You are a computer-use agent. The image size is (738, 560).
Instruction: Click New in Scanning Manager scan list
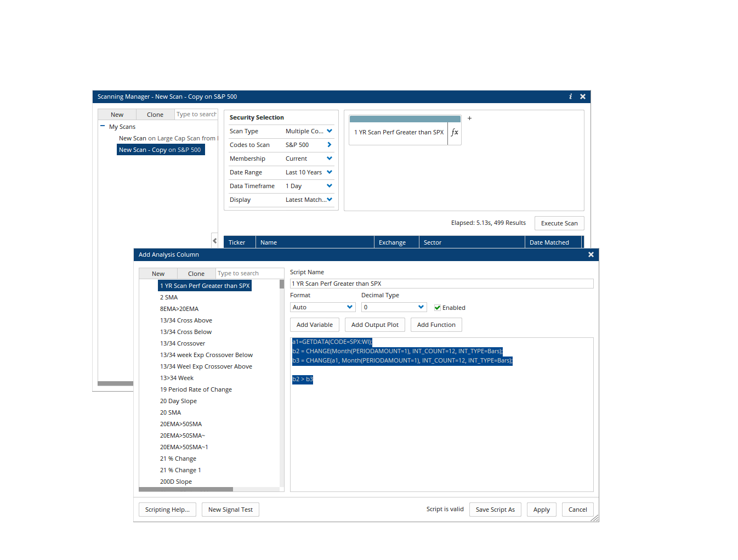click(117, 115)
